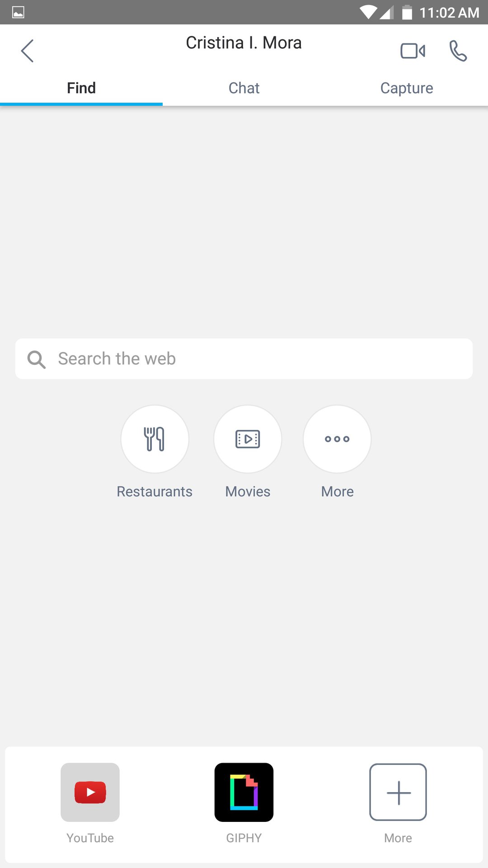Tap the YouTube label text
Screen dimensions: 488x868
click(x=90, y=838)
